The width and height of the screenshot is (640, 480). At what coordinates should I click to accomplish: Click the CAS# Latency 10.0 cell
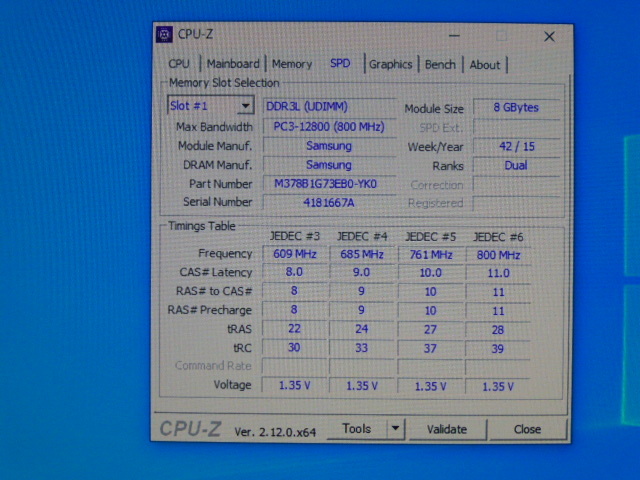coord(431,273)
